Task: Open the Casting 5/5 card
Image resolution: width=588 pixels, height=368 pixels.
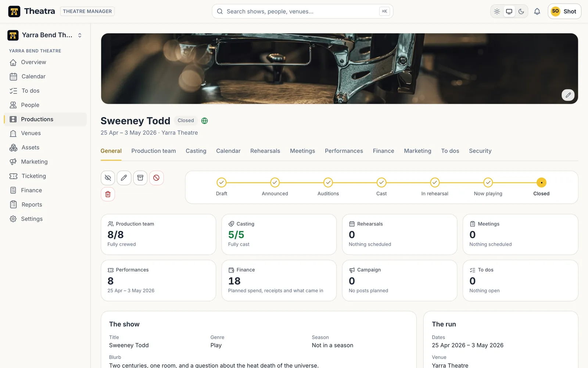Action: pos(279,234)
